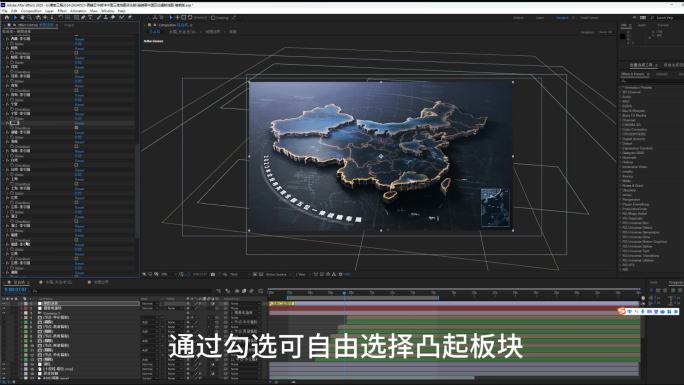The image size is (684, 385).
Task: Toggle first checkbox in Effect Controls panel
Action: coord(76,53)
